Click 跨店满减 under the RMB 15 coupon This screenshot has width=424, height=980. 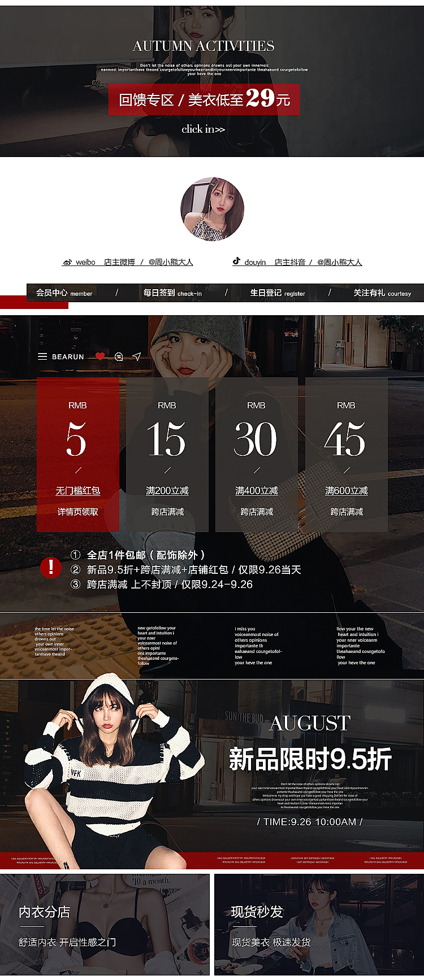pos(167,512)
